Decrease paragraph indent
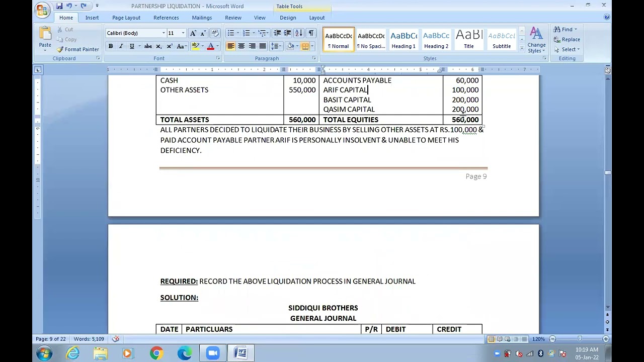The height and width of the screenshot is (362, 644). [x=277, y=33]
